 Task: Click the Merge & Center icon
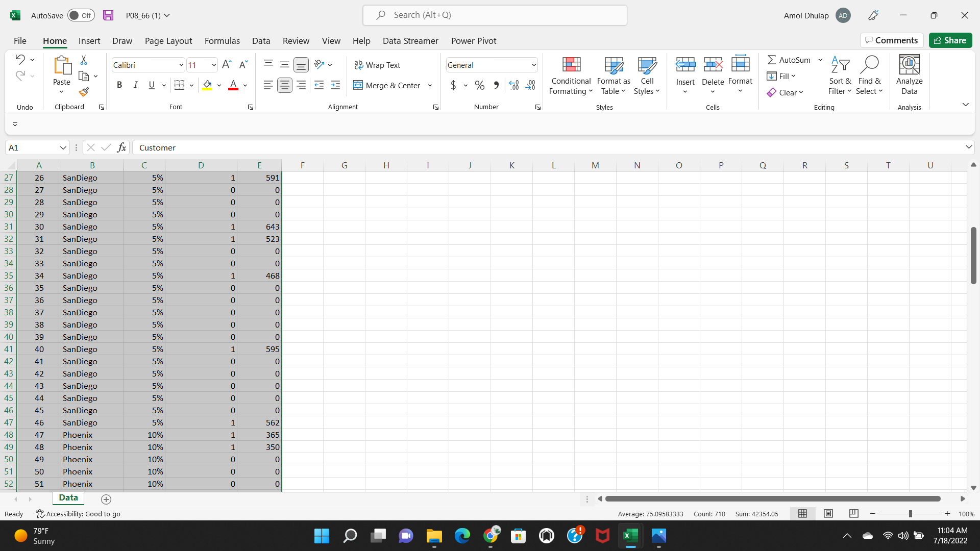tap(358, 85)
